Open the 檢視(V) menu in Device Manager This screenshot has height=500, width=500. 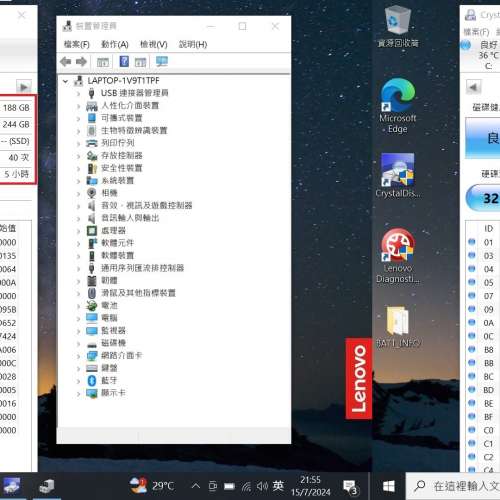[x=154, y=44]
